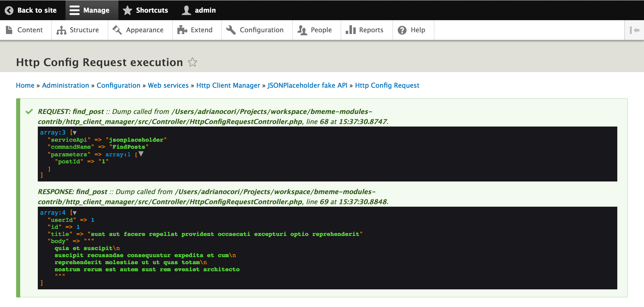Click the Reports bar chart icon
Image resolution: width=644 pixels, height=307 pixels.
click(x=350, y=30)
